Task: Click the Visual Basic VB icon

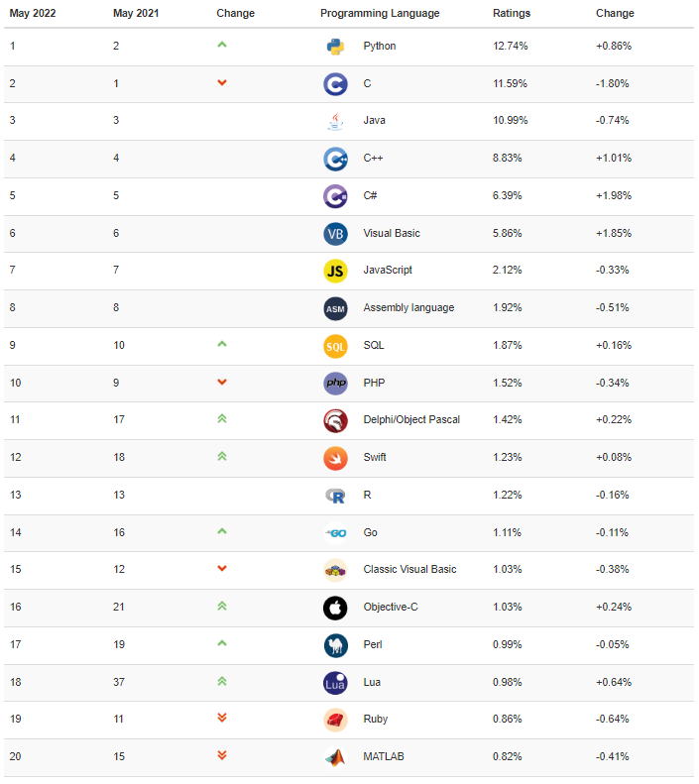Action: [x=335, y=234]
